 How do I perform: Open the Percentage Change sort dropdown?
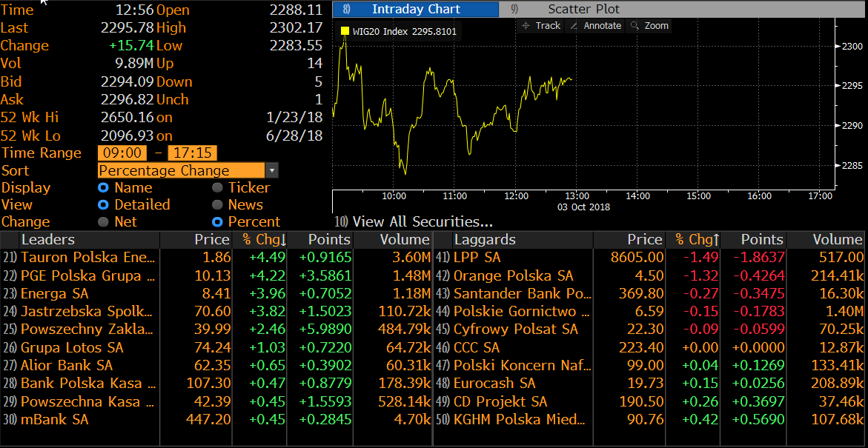point(272,171)
